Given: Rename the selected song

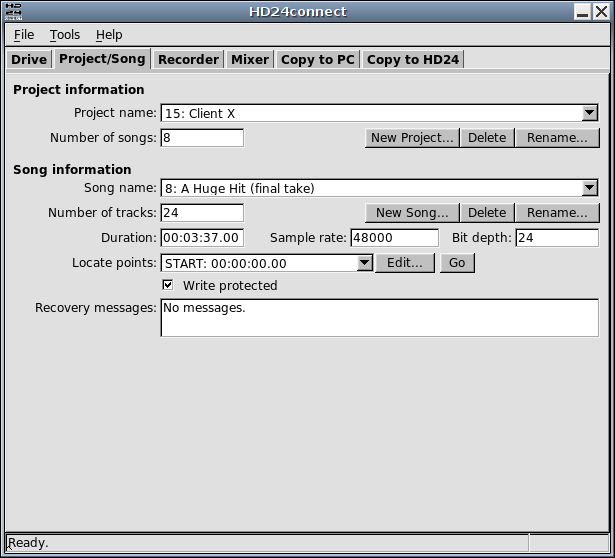Looking at the screenshot, I should (x=557, y=213).
